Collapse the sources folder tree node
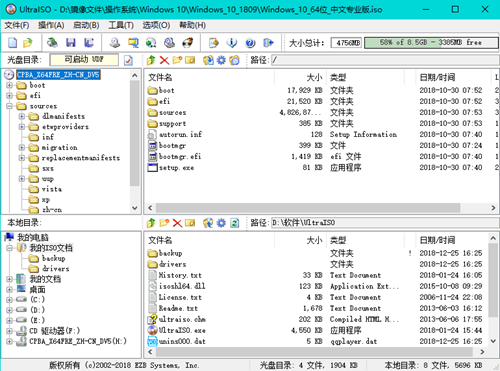500x371 pixels. [10, 106]
